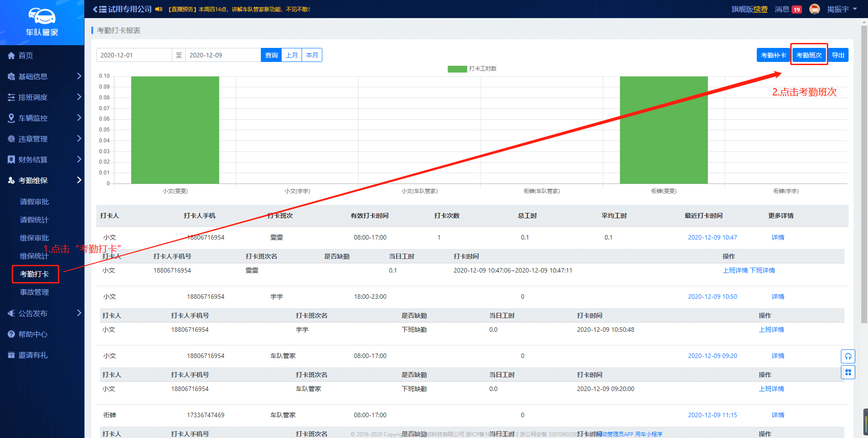This screenshot has width=868, height=438.
Task: Click the speaker announcement icon
Action: pyautogui.click(x=159, y=9)
